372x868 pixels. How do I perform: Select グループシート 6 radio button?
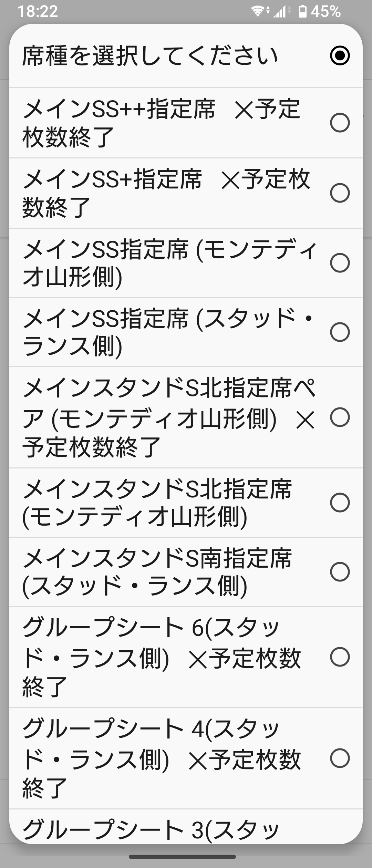340,657
